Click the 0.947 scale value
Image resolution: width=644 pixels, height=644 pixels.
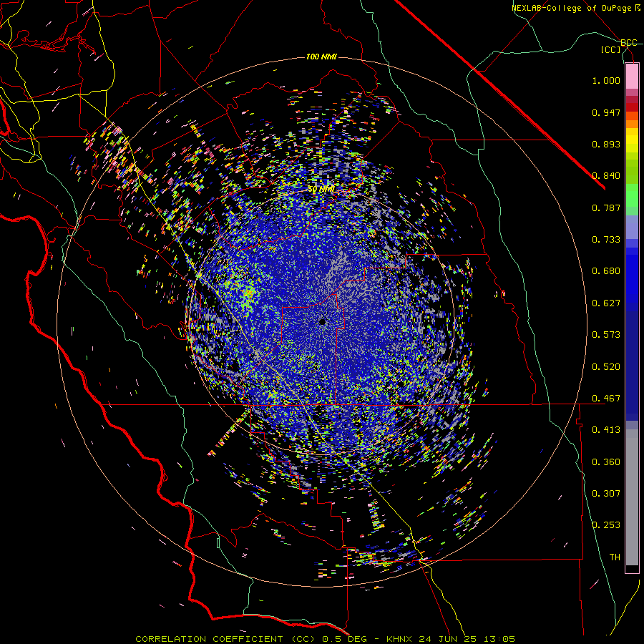coord(606,112)
